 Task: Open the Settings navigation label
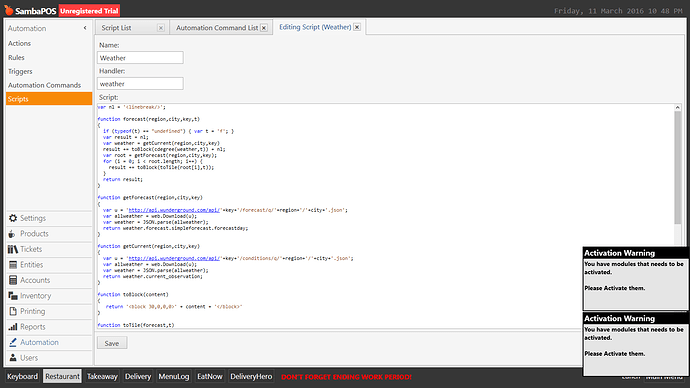33,218
